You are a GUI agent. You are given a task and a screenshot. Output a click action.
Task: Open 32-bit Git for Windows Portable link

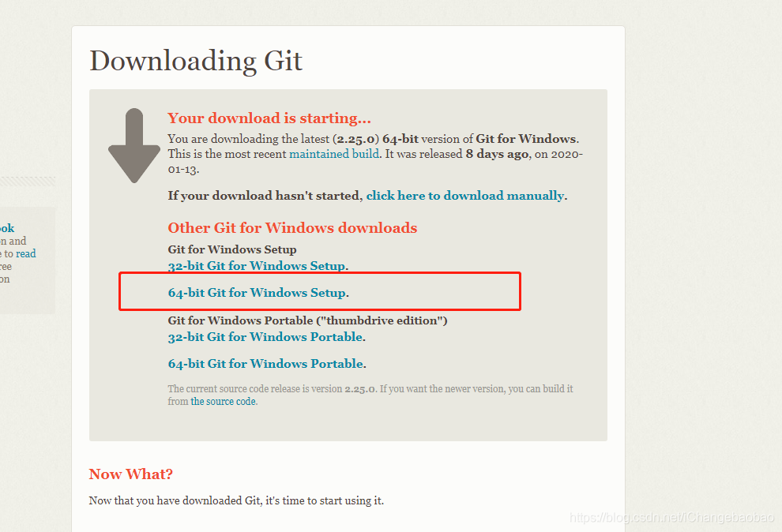click(265, 337)
